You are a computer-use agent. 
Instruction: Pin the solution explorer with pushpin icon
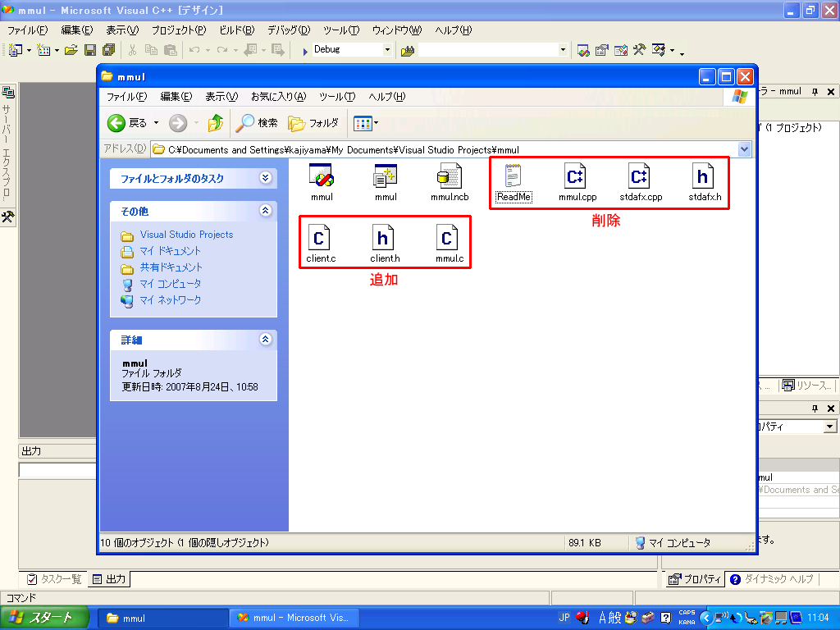(815, 92)
